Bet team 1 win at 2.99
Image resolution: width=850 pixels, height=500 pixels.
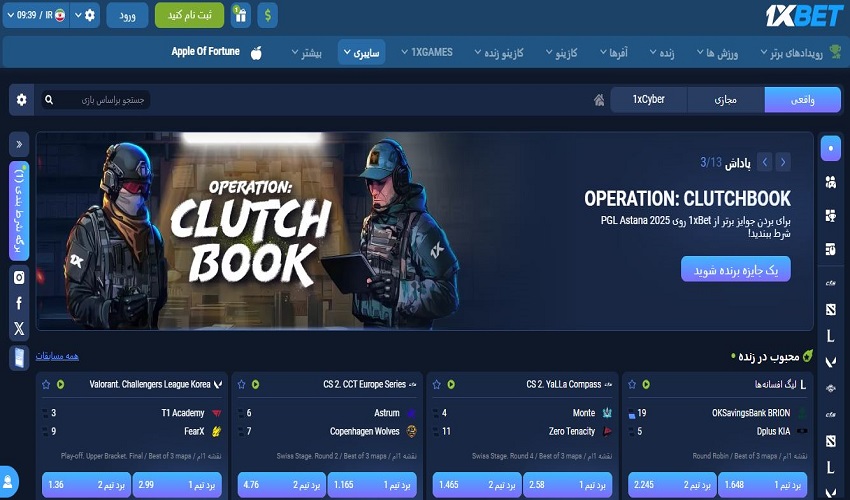click(x=177, y=485)
